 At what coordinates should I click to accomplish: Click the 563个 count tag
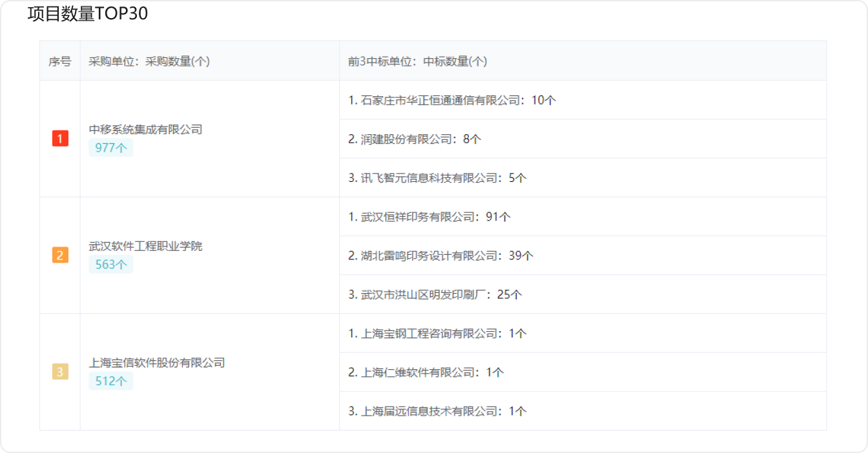point(111,265)
